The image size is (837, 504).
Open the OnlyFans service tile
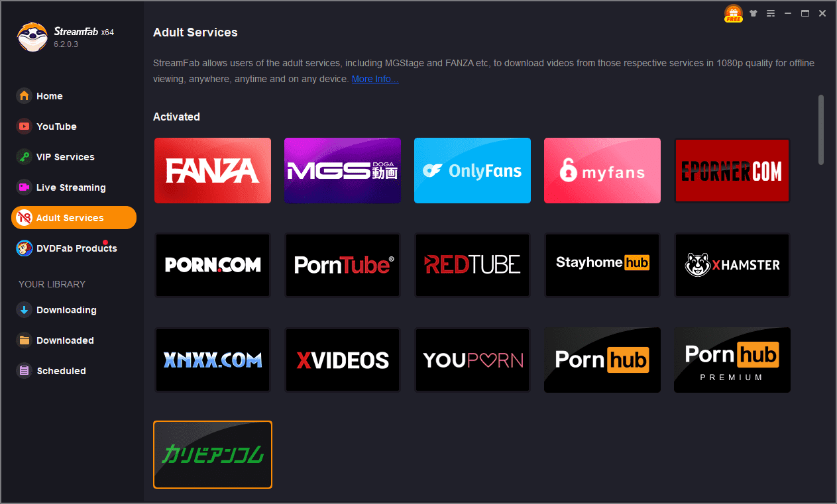[x=473, y=170]
